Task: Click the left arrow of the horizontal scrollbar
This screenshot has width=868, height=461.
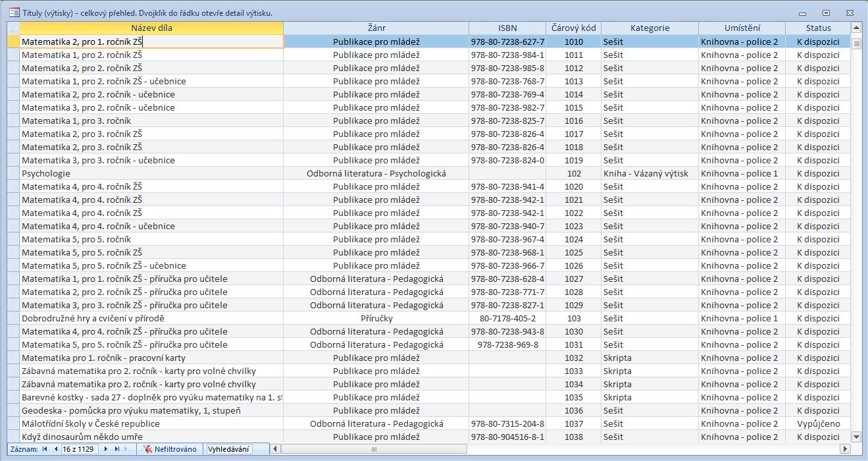Action: [x=275, y=449]
